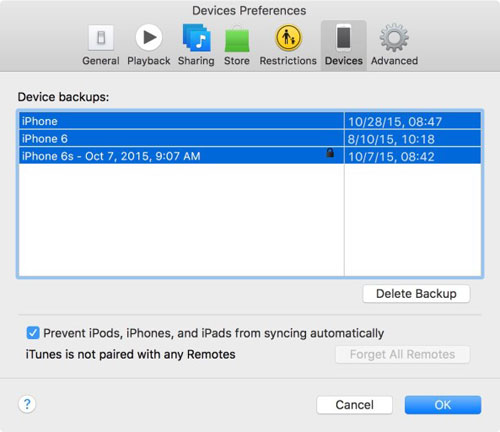500x432 pixels.
Task: Open the Advanced gear icon
Action: 394,38
